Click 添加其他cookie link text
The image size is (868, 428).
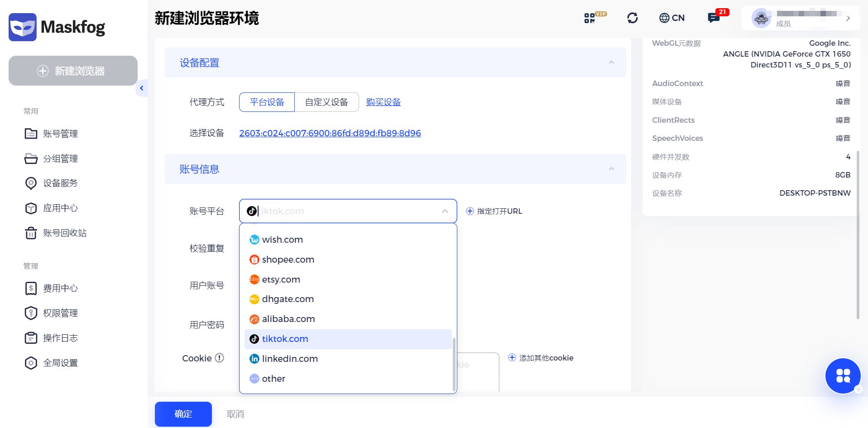coord(546,358)
